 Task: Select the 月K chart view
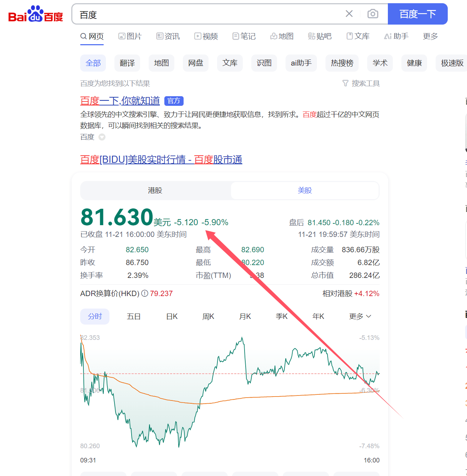click(245, 316)
